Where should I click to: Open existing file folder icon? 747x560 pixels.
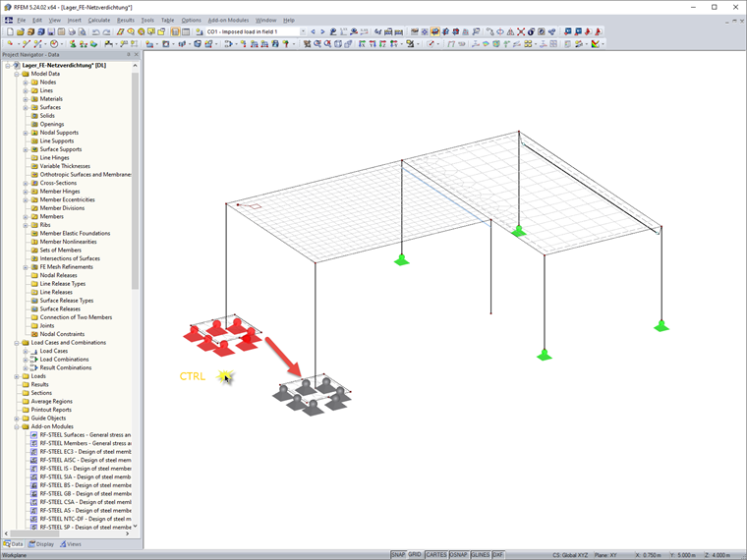pos(20,31)
